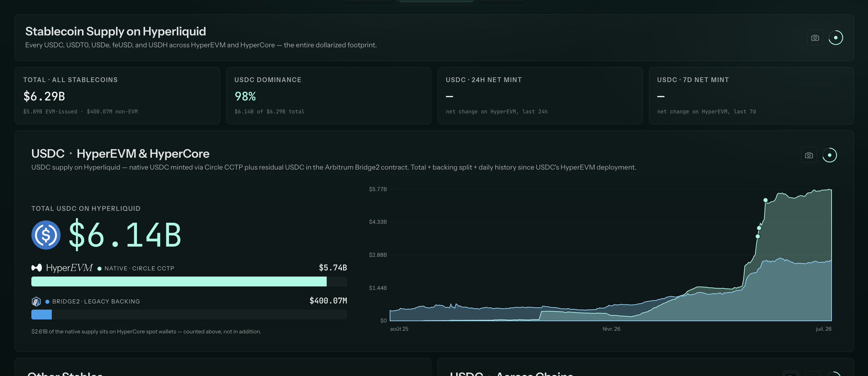
Task: Click the 'TOTAL · ALL STABLECOINS' label
Action: [70, 80]
